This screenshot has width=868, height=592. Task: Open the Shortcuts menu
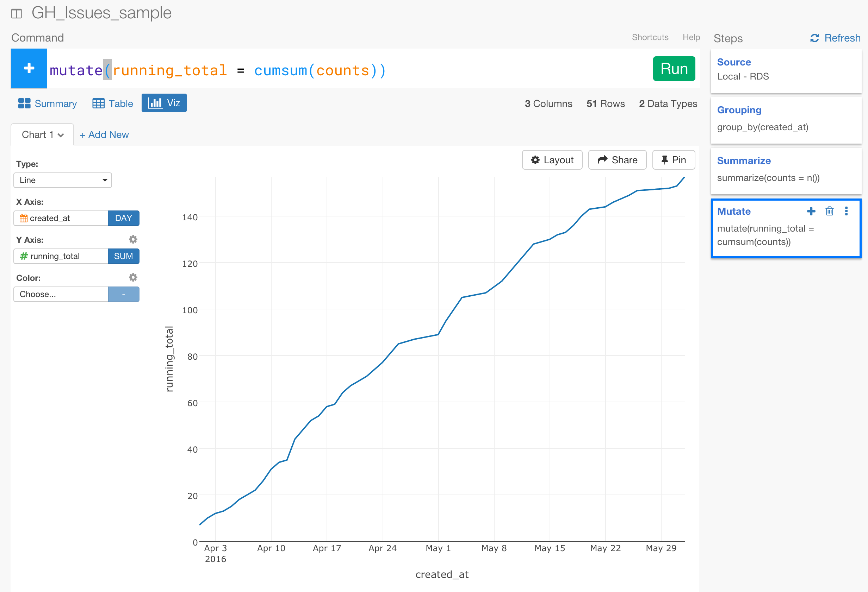point(650,37)
